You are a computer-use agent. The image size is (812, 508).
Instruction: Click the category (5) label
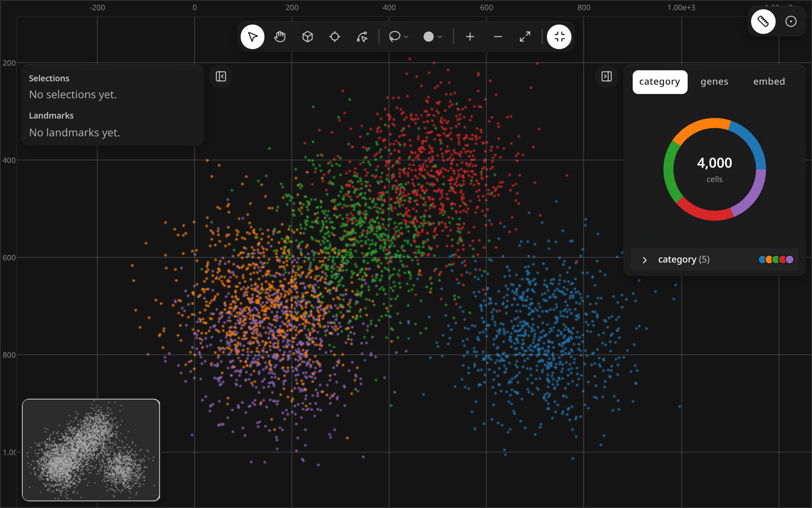pos(684,260)
